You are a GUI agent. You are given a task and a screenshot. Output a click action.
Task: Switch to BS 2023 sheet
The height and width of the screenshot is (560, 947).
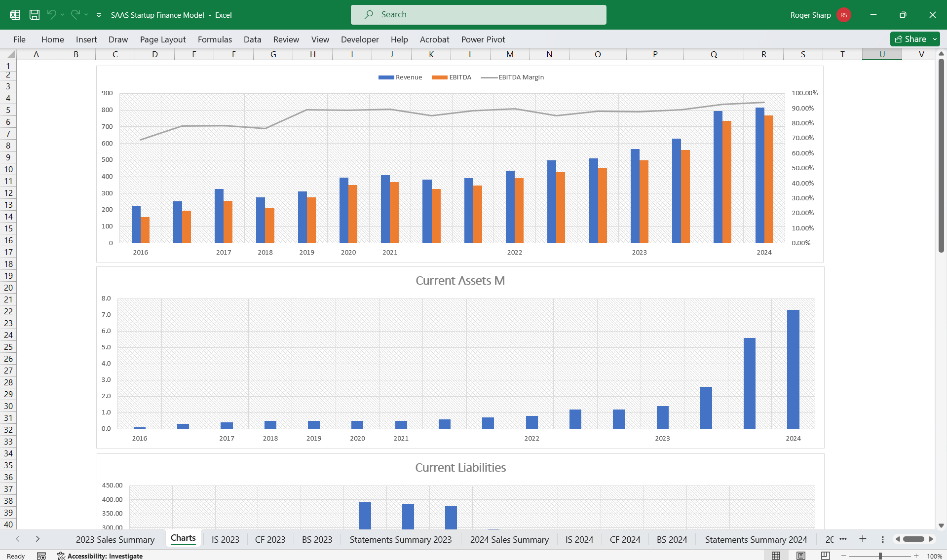(x=317, y=540)
